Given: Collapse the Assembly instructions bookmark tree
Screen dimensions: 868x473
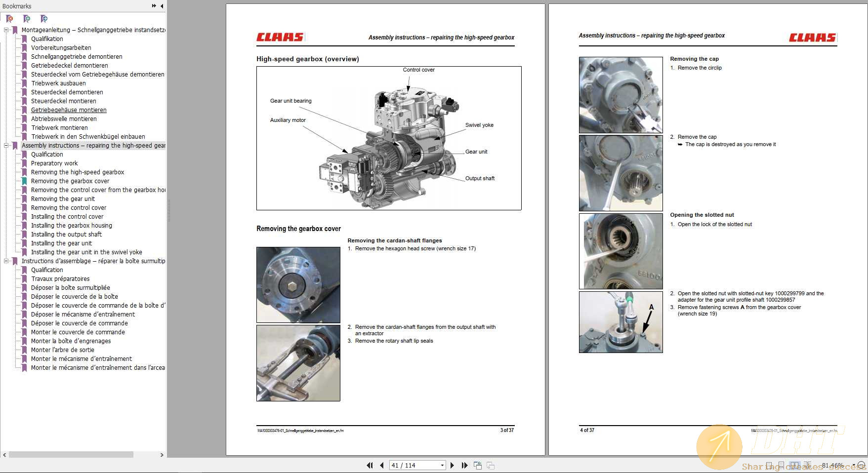Looking at the screenshot, I should click(x=6, y=145).
